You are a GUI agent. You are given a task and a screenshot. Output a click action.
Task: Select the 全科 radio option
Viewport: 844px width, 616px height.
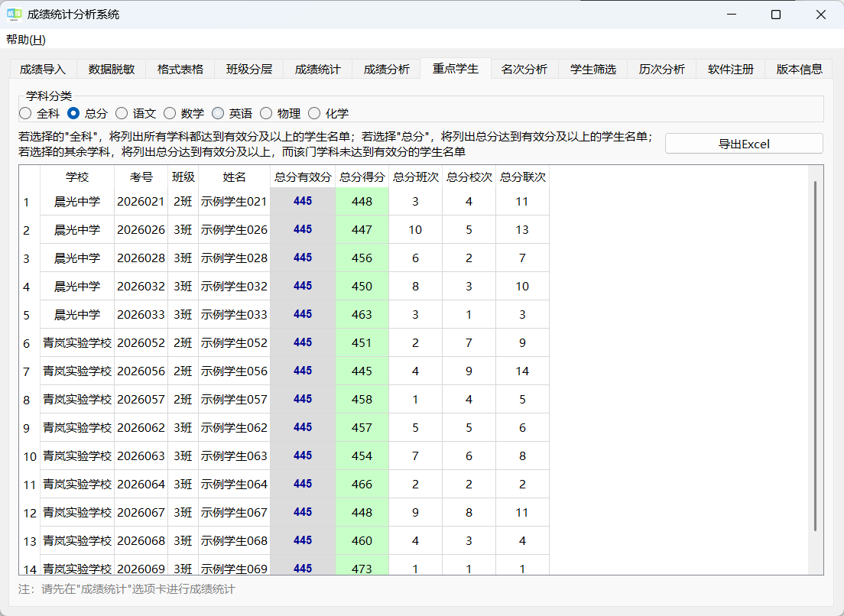click(39, 114)
